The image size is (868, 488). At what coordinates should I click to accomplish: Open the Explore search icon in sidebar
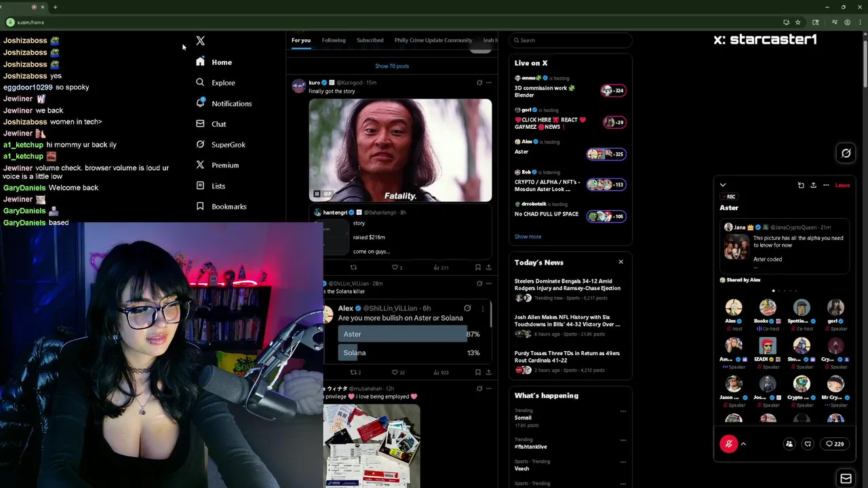(x=200, y=83)
